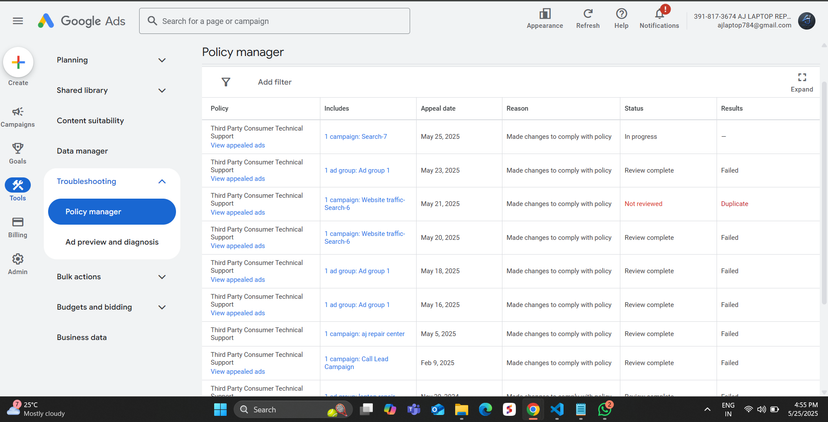828x422 pixels.
Task: Click the campaign search box
Action: (x=275, y=21)
